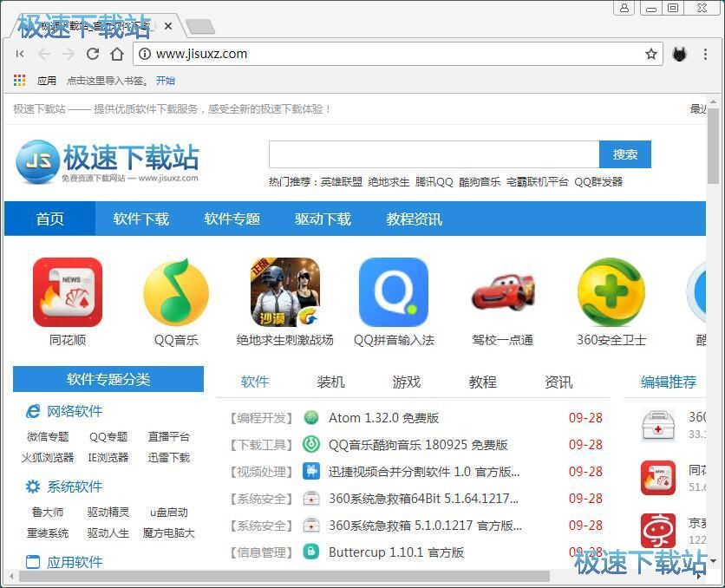Click the 同花顺 app icon
725x588 pixels.
click(68, 292)
